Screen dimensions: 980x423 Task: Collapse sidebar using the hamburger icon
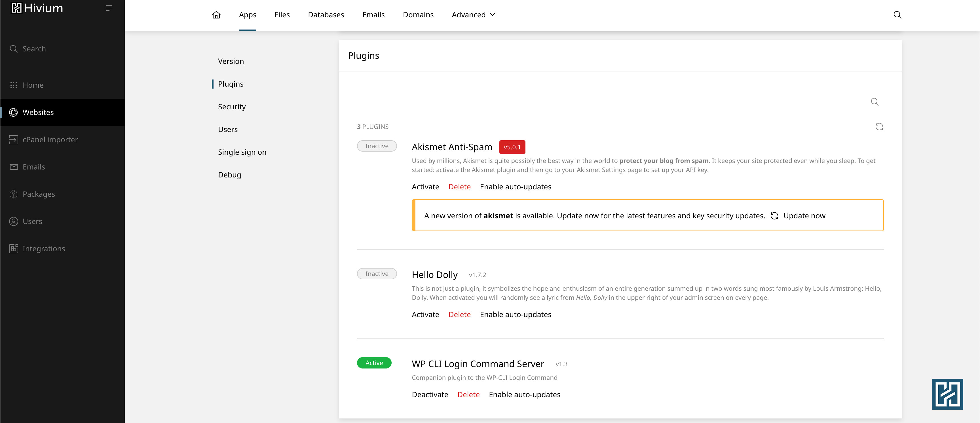108,8
